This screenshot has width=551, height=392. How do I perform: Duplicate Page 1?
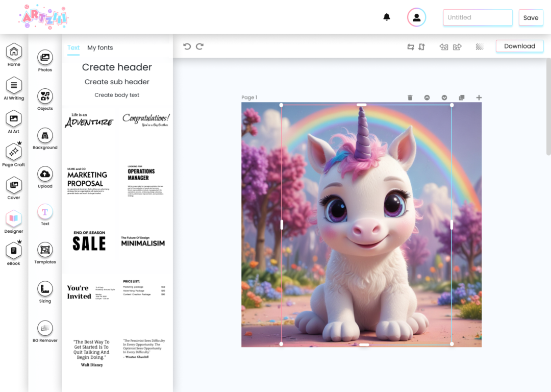(461, 97)
